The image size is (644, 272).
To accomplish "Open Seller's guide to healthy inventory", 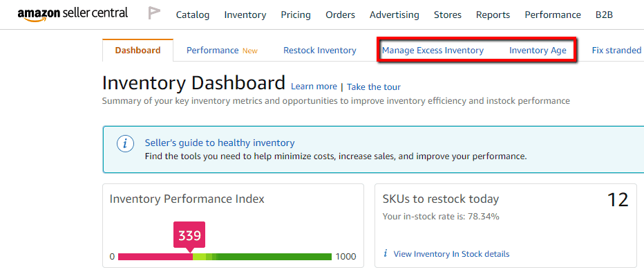I will point(220,143).
